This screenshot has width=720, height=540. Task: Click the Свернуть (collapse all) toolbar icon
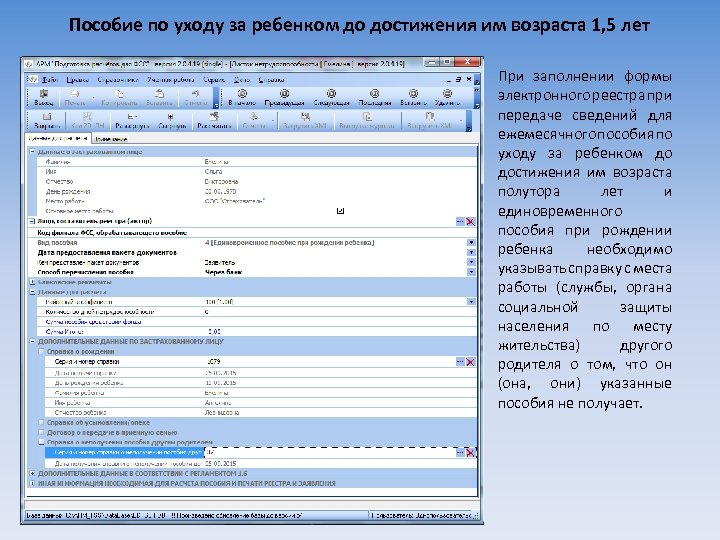pos(172,120)
